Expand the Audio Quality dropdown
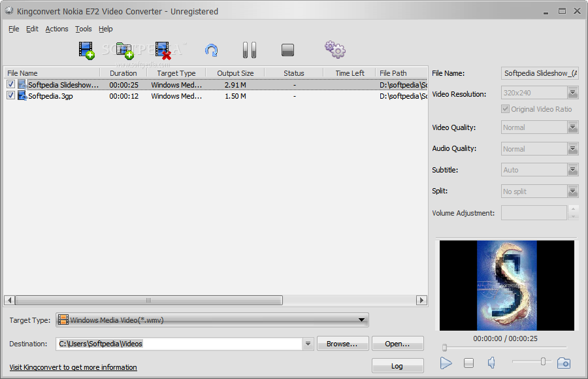 (x=572, y=148)
